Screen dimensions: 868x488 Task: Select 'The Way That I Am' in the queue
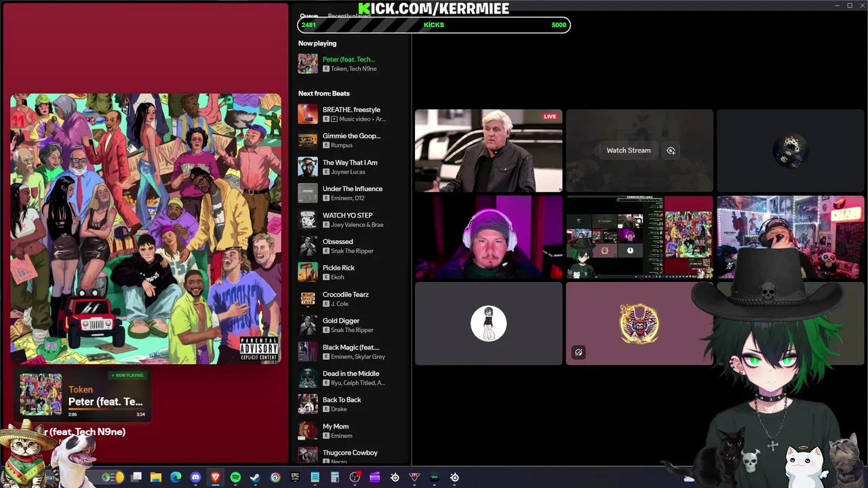(350, 163)
